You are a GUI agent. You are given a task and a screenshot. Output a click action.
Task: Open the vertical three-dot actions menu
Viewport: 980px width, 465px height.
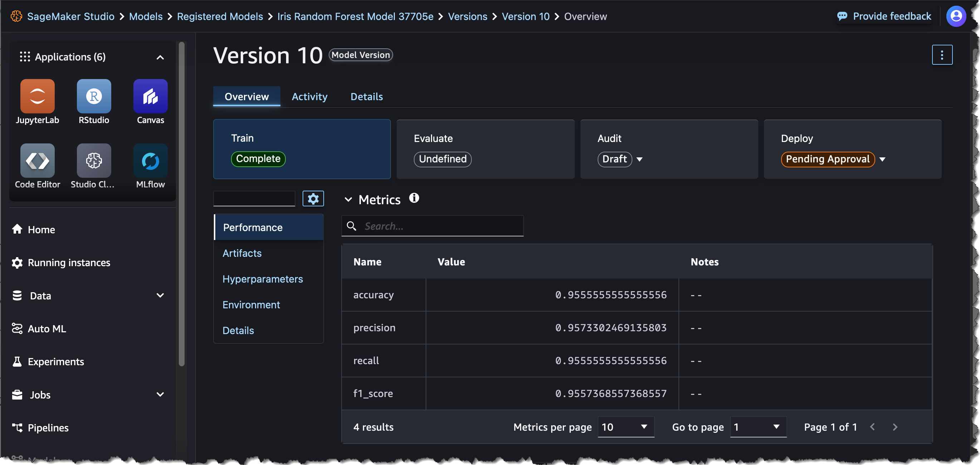(x=942, y=55)
